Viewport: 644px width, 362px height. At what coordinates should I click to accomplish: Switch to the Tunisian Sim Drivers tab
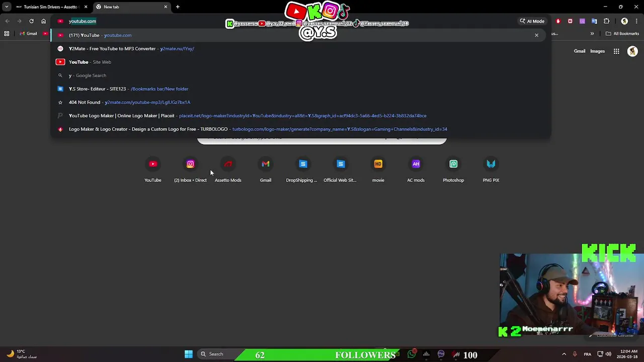pos(51,7)
